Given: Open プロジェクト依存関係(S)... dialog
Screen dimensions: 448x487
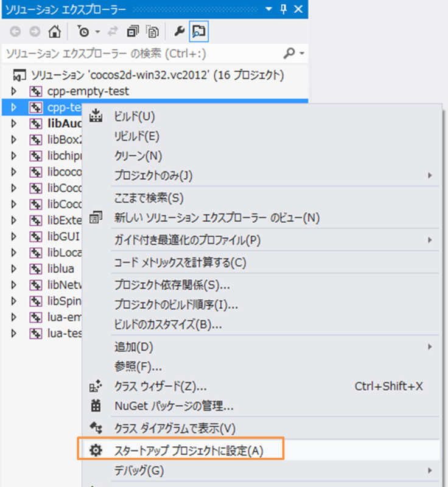Looking at the screenshot, I should pos(261,285).
